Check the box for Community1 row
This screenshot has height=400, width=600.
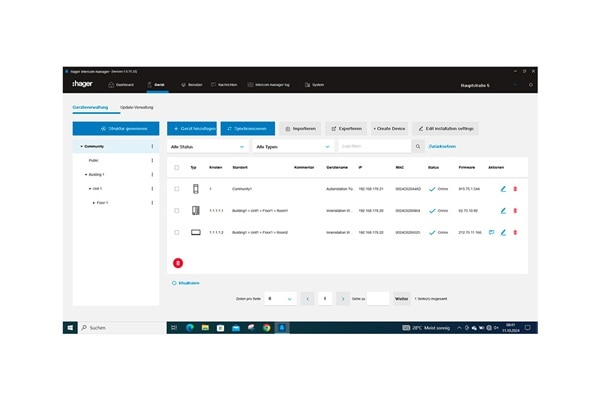[x=177, y=189]
